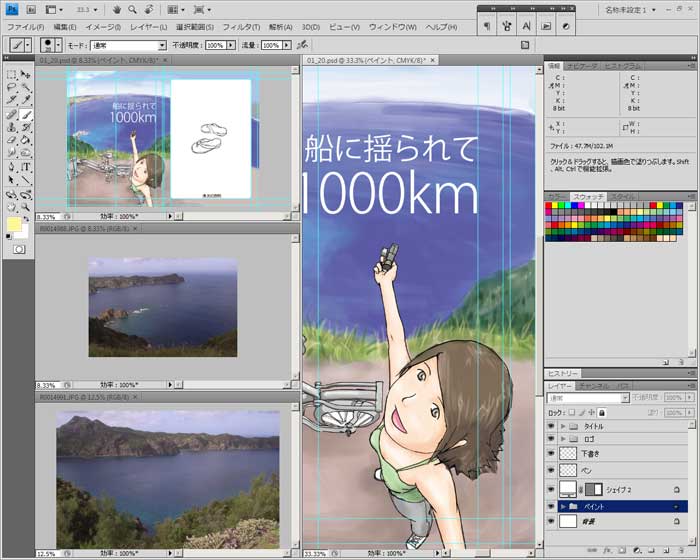Hide the 下書き layer

[x=552, y=453]
